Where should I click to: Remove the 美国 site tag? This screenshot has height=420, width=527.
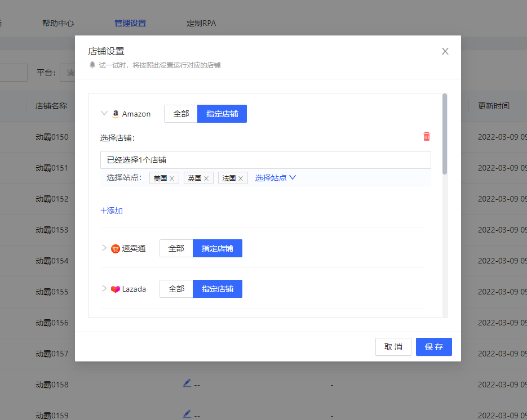click(x=172, y=178)
